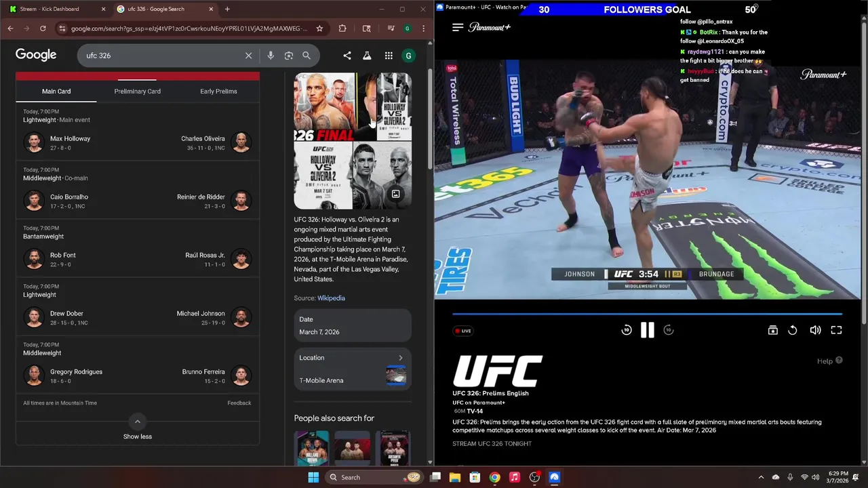This screenshot has width=868, height=488.
Task: Click the Google logo
Action: click(36, 55)
